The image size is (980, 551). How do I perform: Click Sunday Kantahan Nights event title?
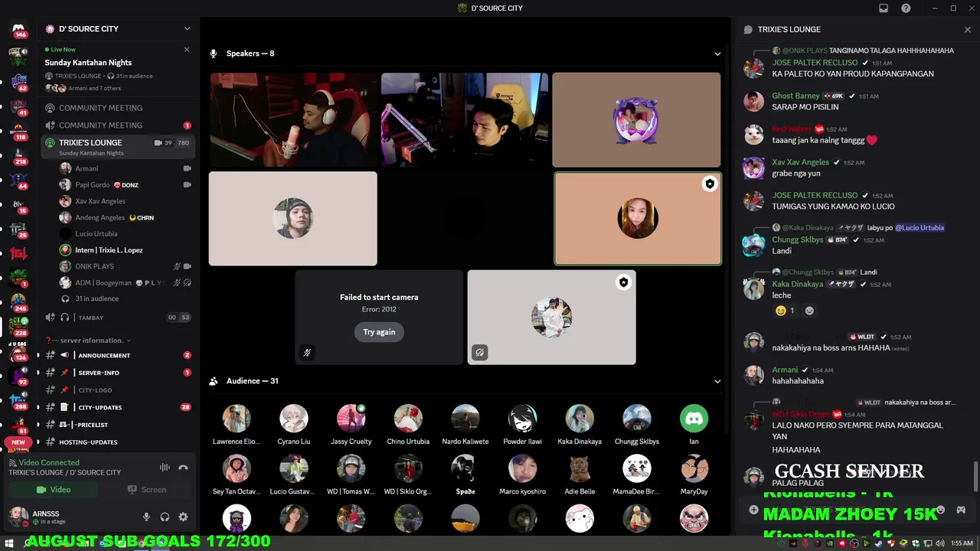(88, 63)
